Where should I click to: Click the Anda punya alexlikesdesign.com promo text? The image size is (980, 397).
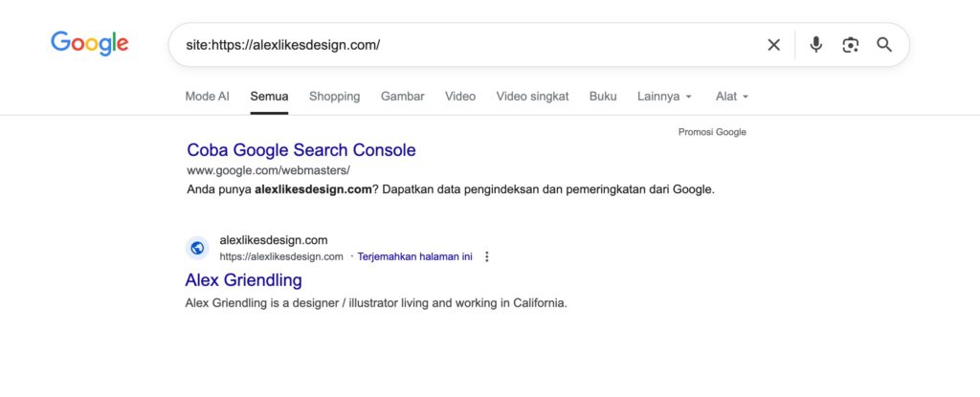[451, 189]
